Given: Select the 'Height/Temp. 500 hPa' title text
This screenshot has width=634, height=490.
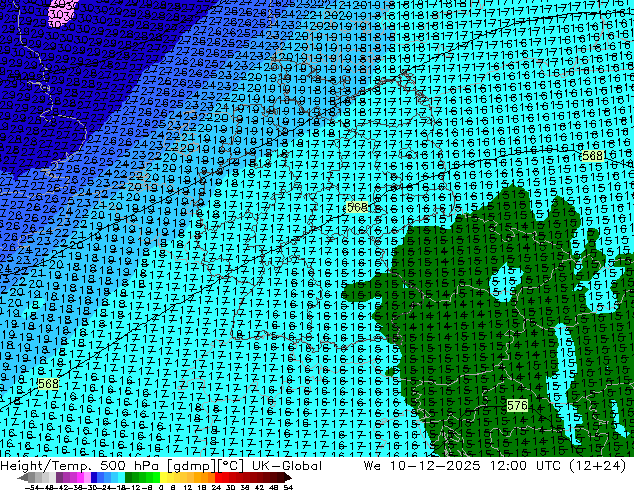Looking at the screenshot, I should 82,466.
